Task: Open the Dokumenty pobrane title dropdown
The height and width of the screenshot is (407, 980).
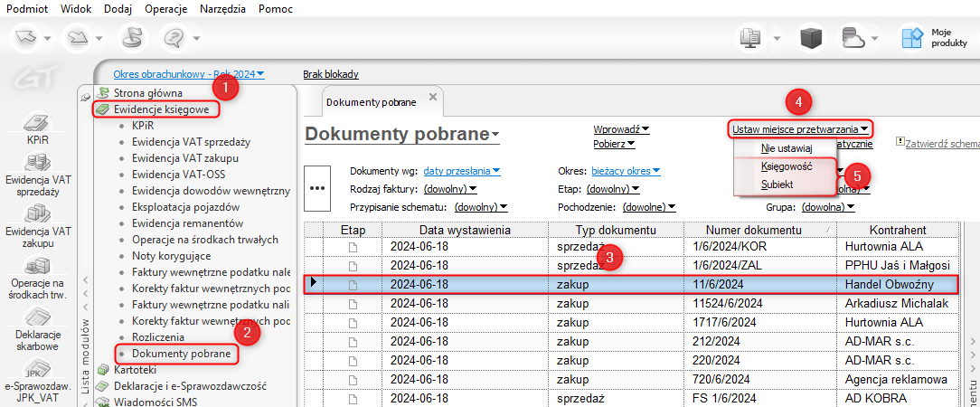Action: coord(402,134)
